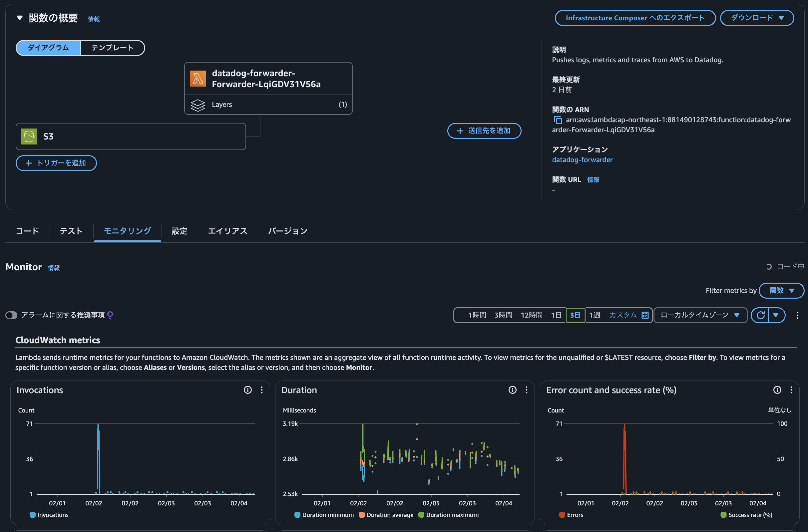The height and width of the screenshot is (532, 808).
Task: Click トリガーを追加 button
Action: (56, 163)
